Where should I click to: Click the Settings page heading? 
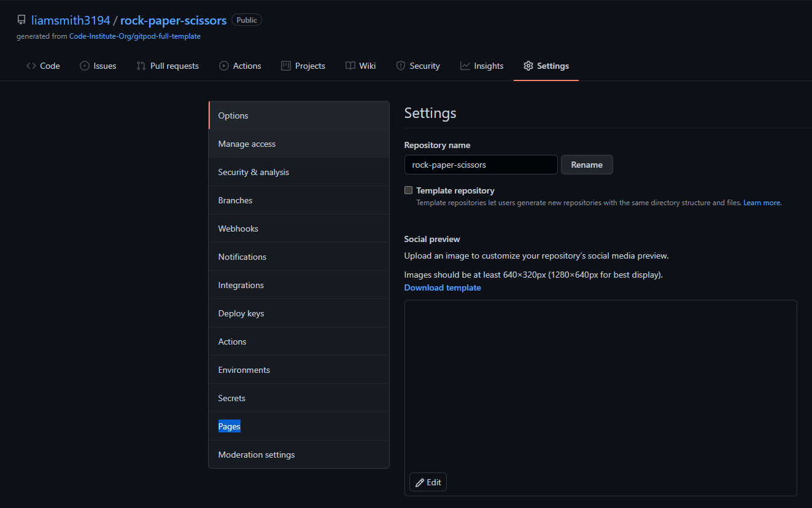coord(430,113)
